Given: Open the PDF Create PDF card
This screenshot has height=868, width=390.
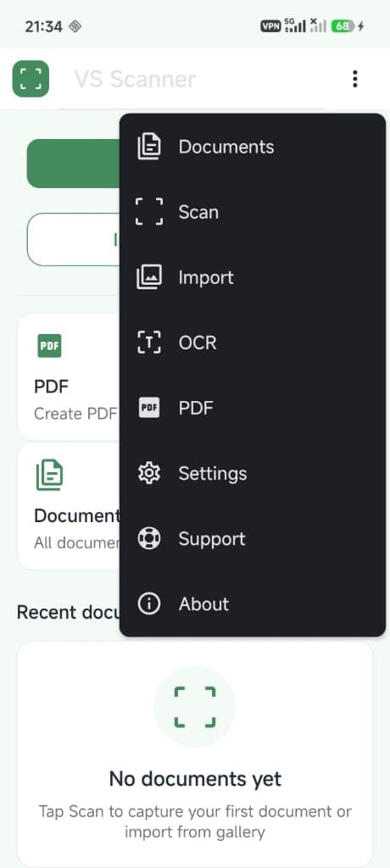Looking at the screenshot, I should 70,376.
